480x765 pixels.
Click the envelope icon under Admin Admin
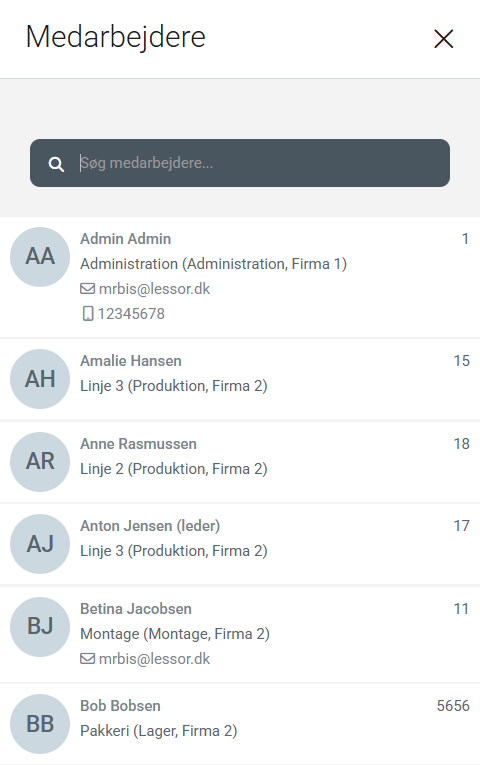pos(87,289)
